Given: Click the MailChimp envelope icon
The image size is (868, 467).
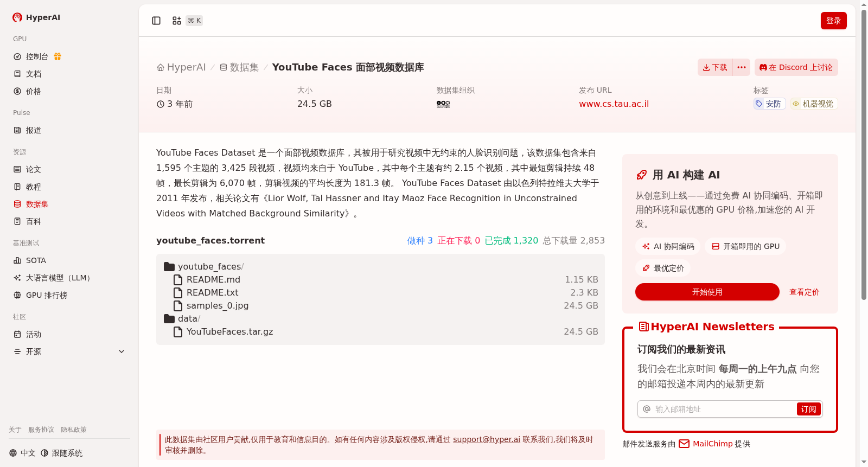Looking at the screenshot, I should pos(684,444).
